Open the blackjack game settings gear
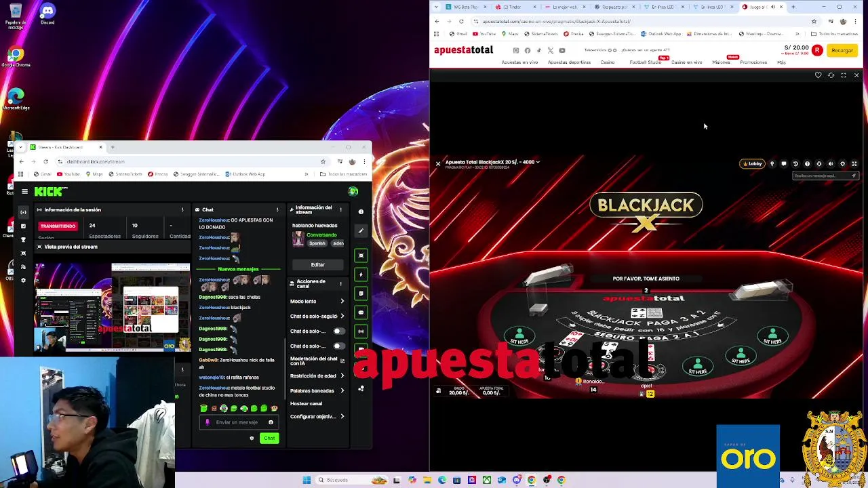 (842, 164)
